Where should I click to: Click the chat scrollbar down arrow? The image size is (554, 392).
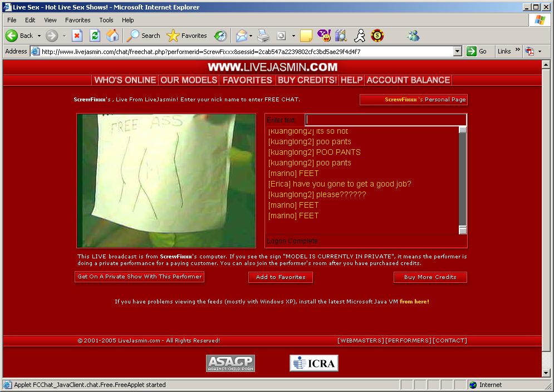click(463, 230)
